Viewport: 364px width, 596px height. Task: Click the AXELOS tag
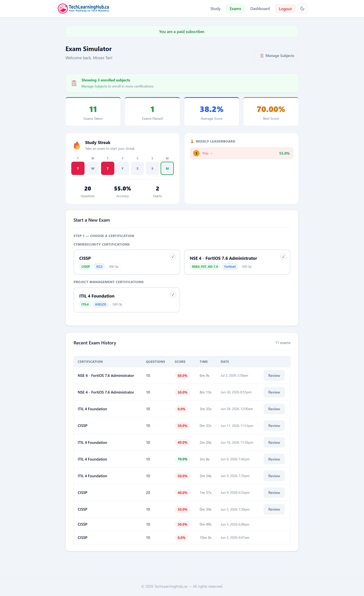click(x=100, y=304)
